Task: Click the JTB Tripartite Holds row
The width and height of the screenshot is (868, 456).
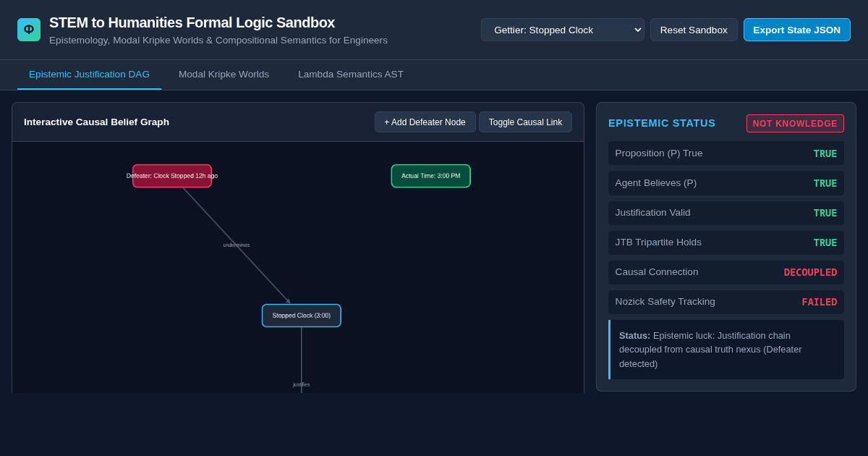Action: click(x=726, y=242)
